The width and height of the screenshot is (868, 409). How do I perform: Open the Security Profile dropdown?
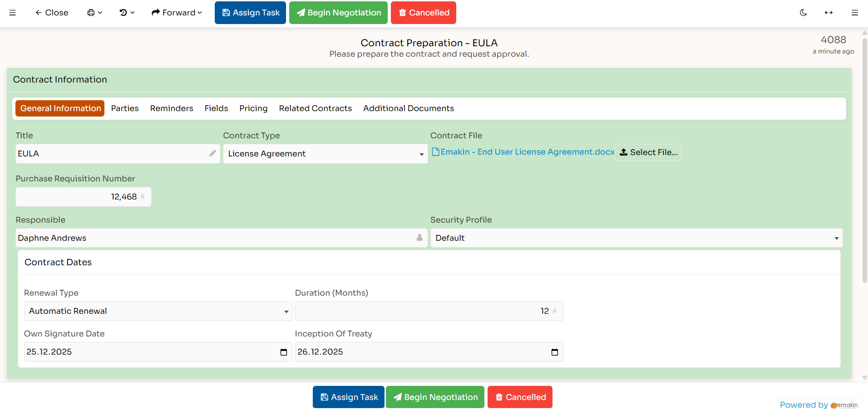(x=837, y=238)
